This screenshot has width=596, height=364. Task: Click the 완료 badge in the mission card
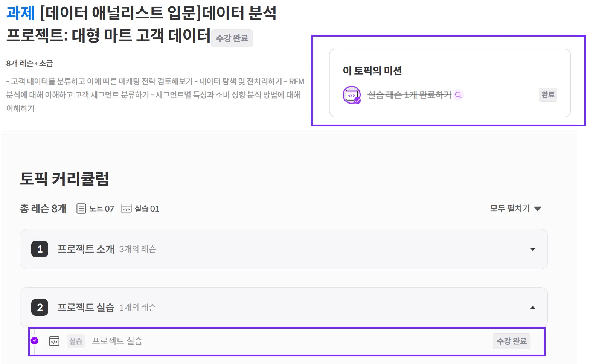[x=548, y=95]
